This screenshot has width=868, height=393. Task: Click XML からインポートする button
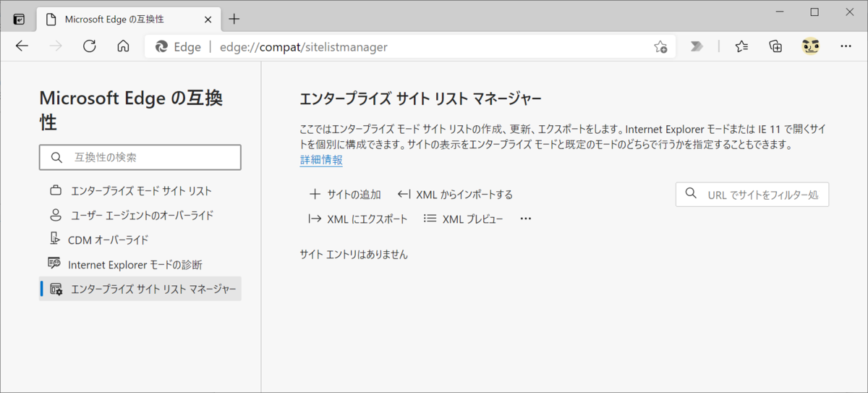pos(456,194)
